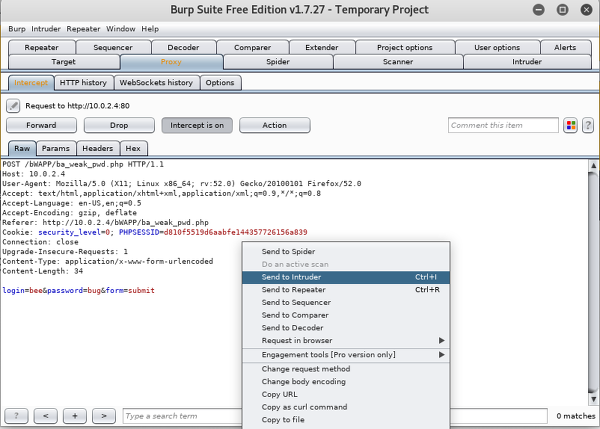Click the PHPSESSID cookie value
600x429 pixels.
click(235, 232)
